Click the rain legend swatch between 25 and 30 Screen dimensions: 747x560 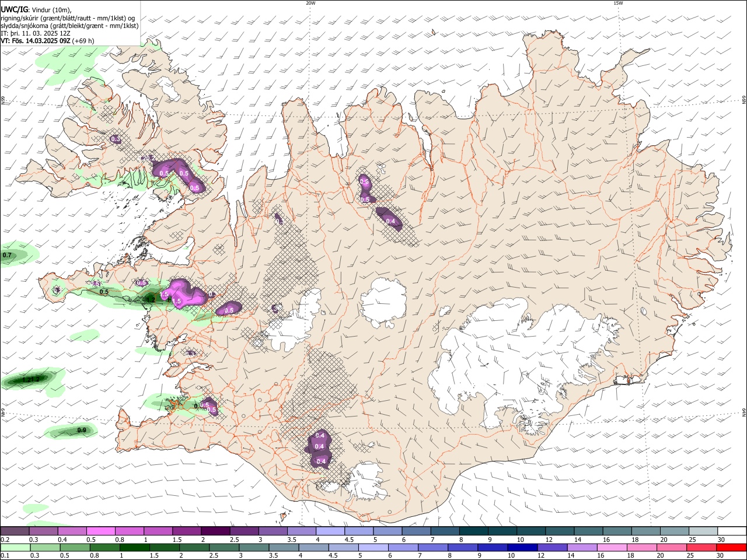[700, 547]
